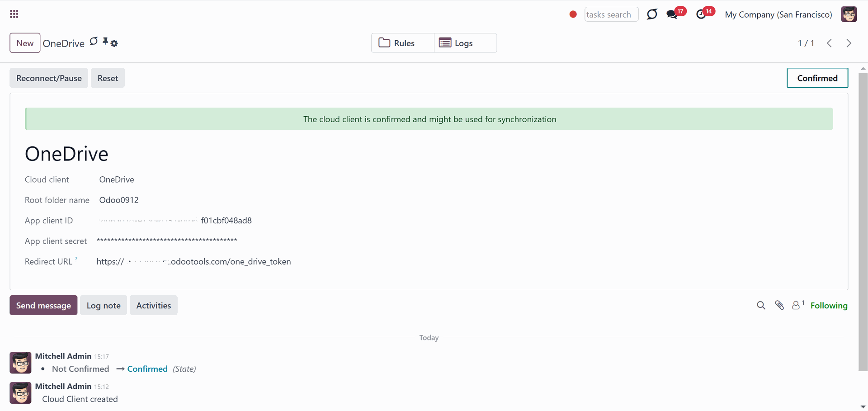Click the red recording dot indicator
The height and width of the screenshot is (411, 868).
pyautogui.click(x=573, y=14)
